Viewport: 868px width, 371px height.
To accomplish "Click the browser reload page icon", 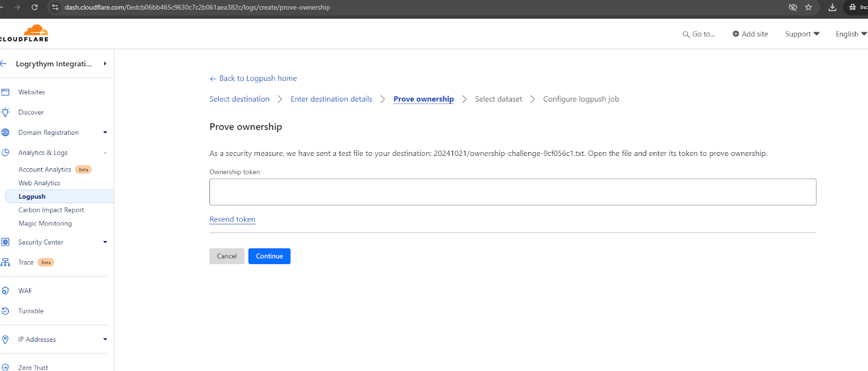I will tap(35, 7).
